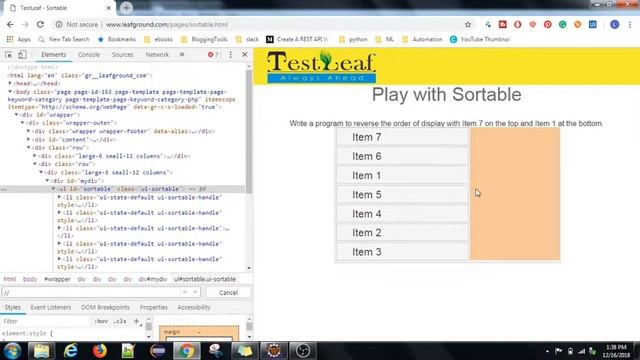Switch to the Console tab

89,54
